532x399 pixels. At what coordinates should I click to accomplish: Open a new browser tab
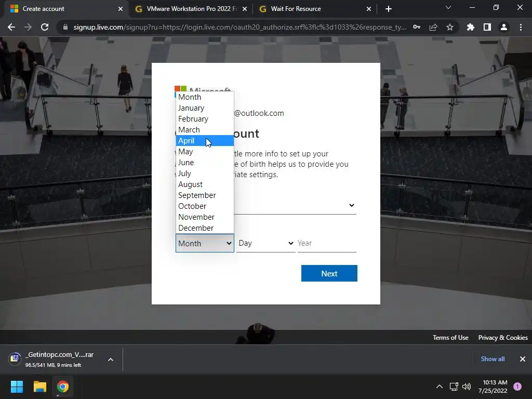click(389, 9)
